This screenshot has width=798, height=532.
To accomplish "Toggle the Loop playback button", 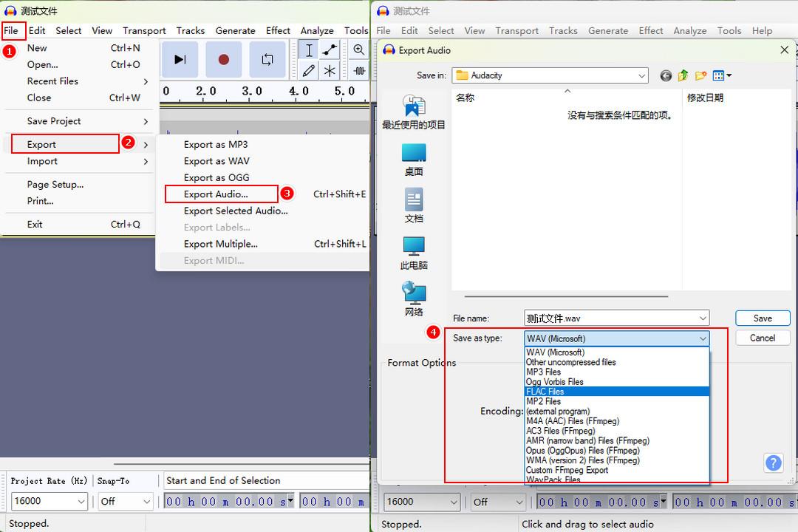I will pyautogui.click(x=267, y=60).
